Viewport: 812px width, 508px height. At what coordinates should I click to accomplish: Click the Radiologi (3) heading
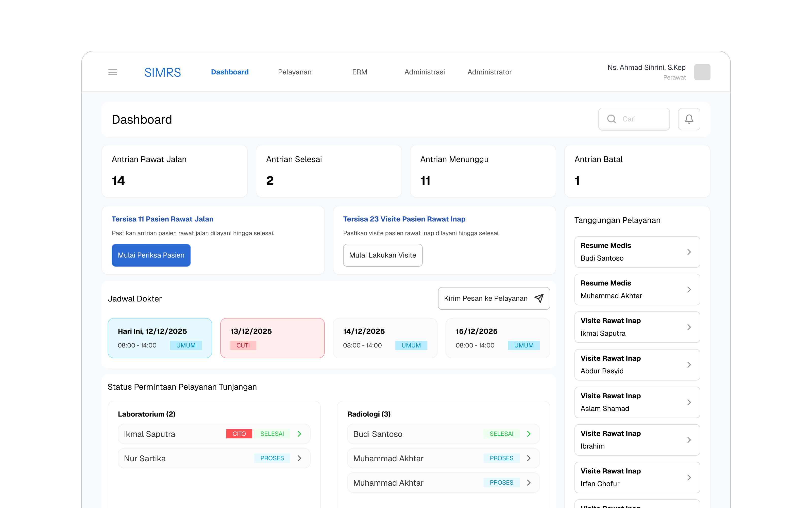tap(369, 414)
